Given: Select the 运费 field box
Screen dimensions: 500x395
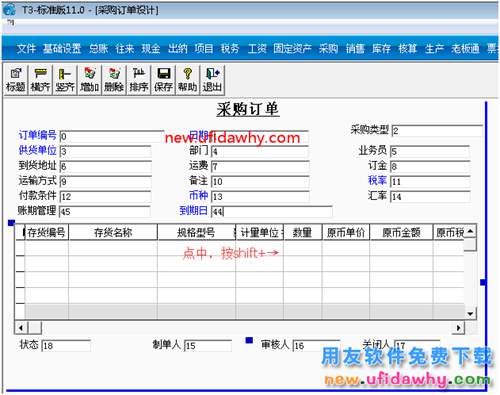Looking at the screenshot, I should 260,166.
